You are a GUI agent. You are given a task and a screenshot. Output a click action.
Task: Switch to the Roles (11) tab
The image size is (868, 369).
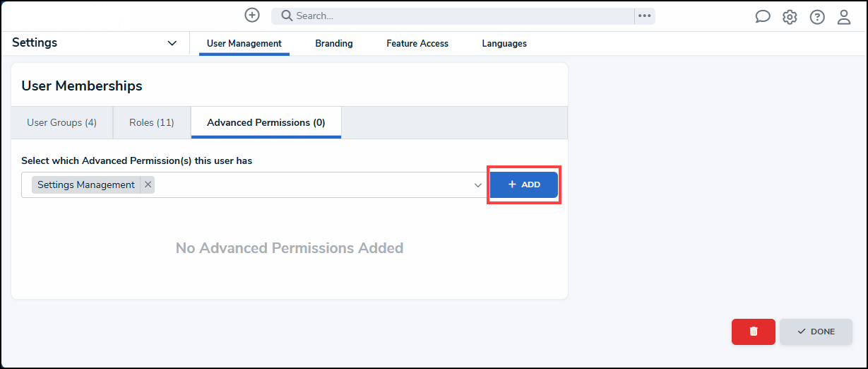point(152,122)
